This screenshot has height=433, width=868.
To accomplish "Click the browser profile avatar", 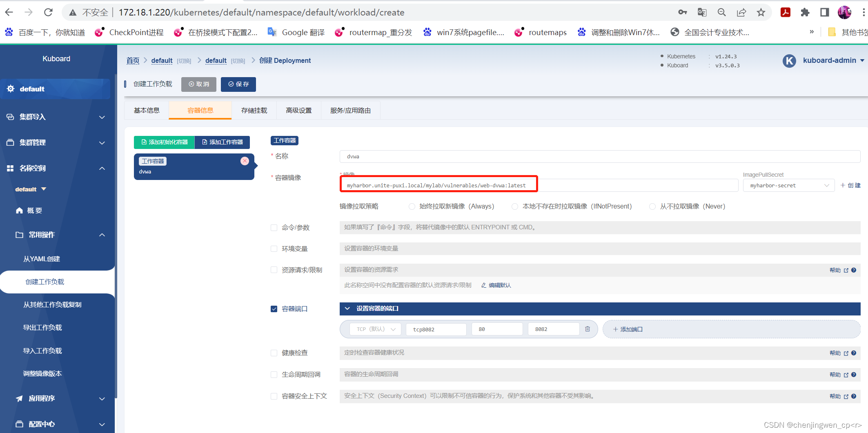I will (x=844, y=12).
